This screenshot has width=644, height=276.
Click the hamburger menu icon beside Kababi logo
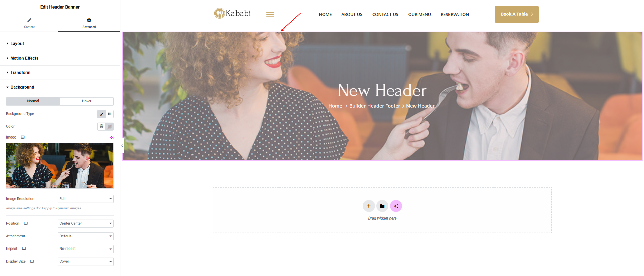270,15
